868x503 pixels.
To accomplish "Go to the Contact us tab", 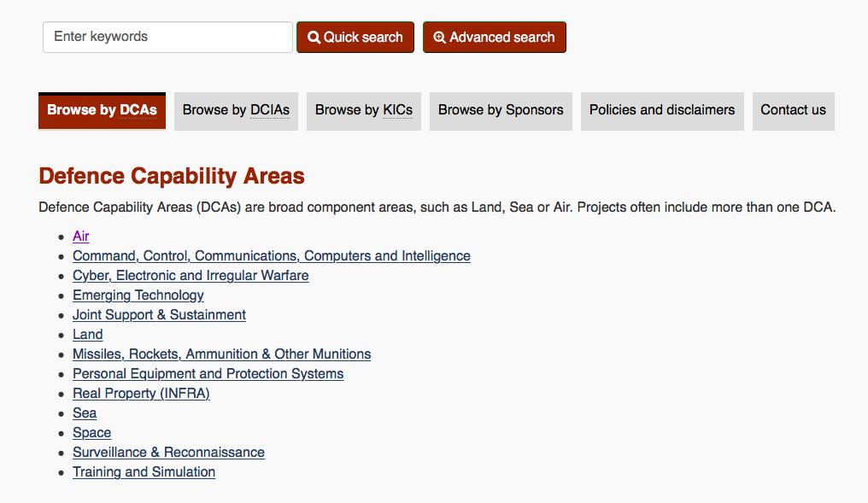I will click(794, 111).
